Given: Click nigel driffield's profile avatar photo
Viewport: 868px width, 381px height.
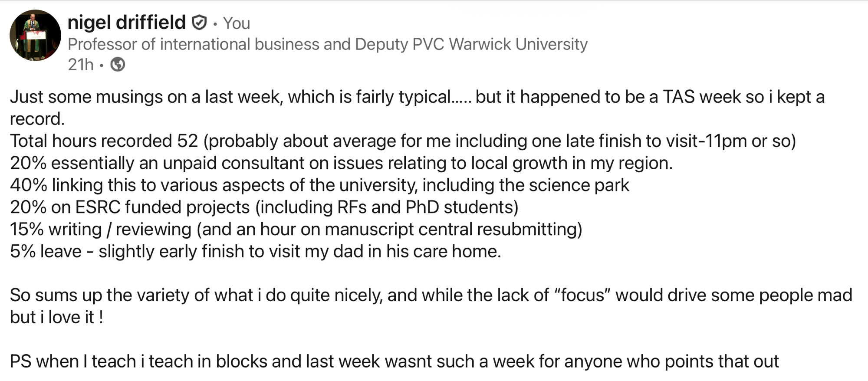Looking at the screenshot, I should [x=35, y=35].
